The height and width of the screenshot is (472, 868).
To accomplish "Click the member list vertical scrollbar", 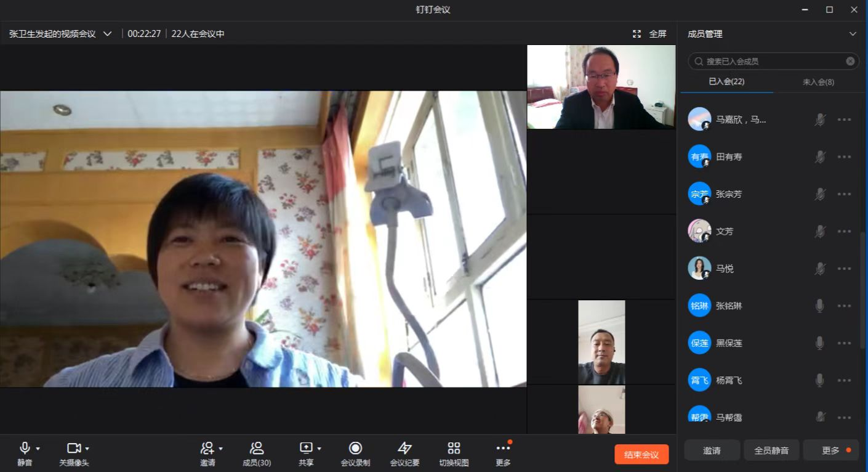I will pyautogui.click(x=862, y=290).
